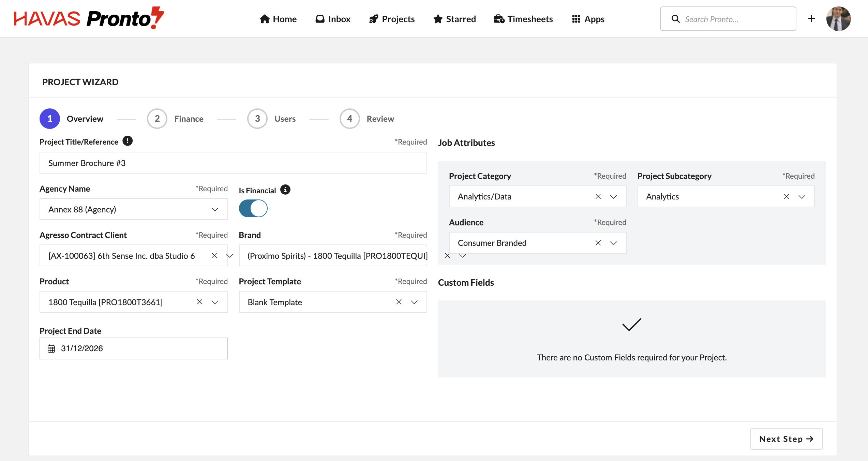Open the Projects page
The height and width of the screenshot is (461, 868).
pyautogui.click(x=392, y=19)
